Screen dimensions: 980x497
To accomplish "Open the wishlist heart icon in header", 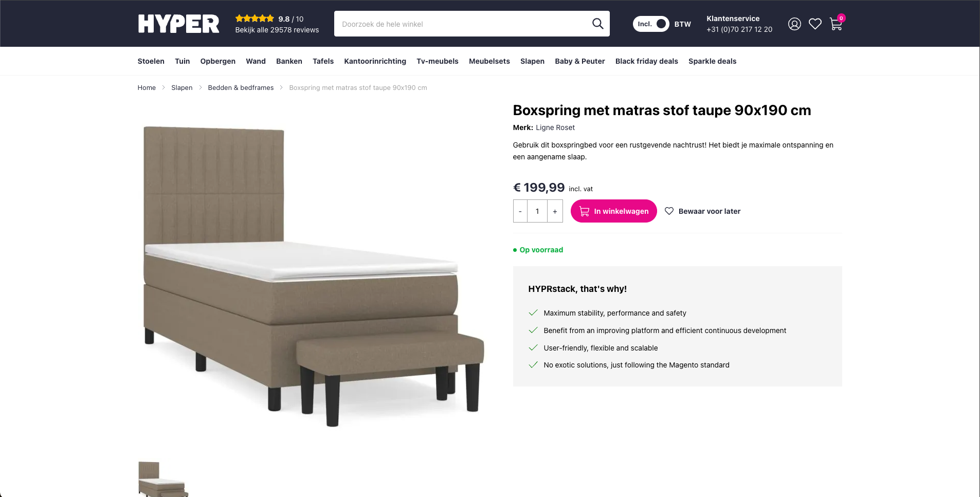I will 815,24.
